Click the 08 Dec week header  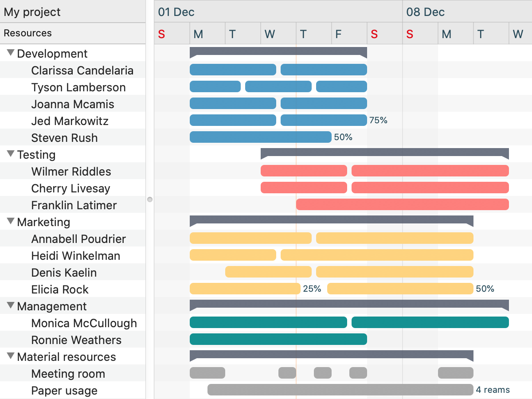[426, 12]
